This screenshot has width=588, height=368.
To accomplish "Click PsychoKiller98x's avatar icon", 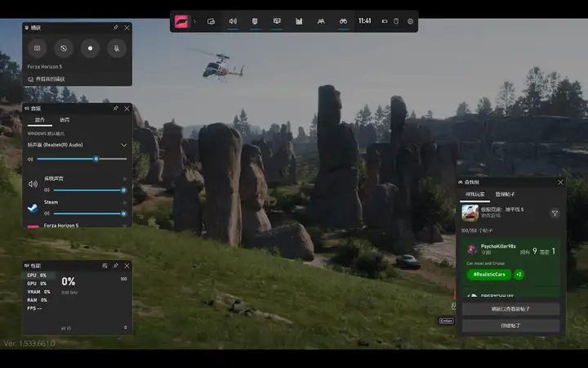I will point(472,249).
